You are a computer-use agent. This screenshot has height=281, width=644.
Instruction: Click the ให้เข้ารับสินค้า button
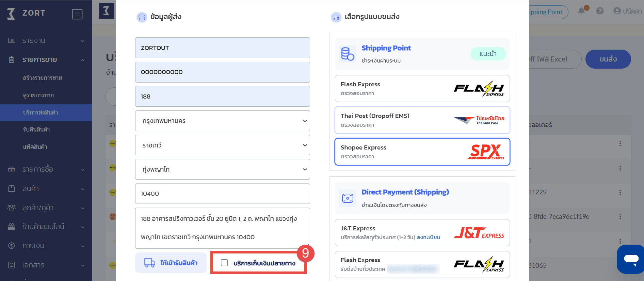click(x=171, y=263)
